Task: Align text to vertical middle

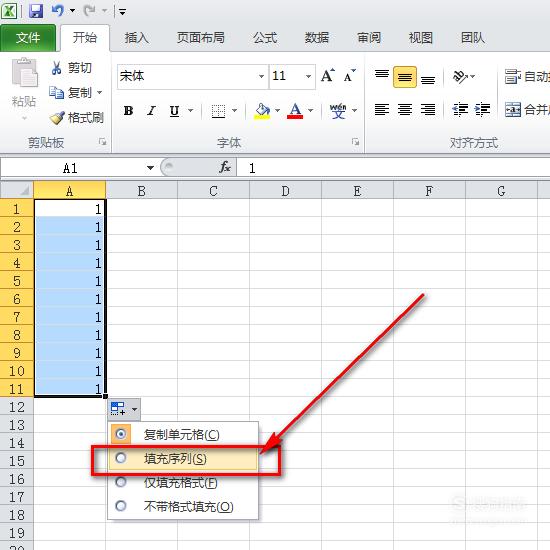Action: pos(405,76)
